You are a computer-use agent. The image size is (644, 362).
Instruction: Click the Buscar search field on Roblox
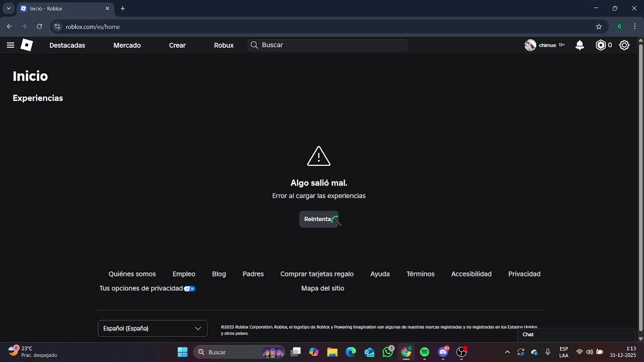click(x=328, y=45)
